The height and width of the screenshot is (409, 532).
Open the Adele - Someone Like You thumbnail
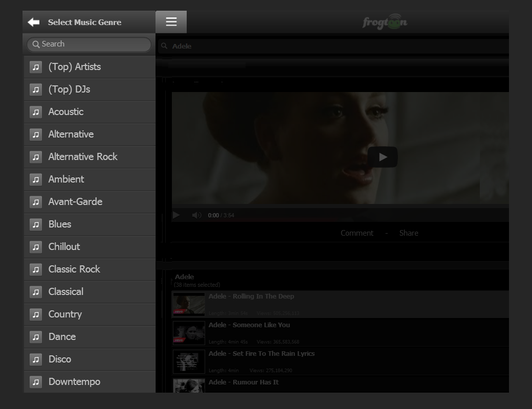point(189,333)
